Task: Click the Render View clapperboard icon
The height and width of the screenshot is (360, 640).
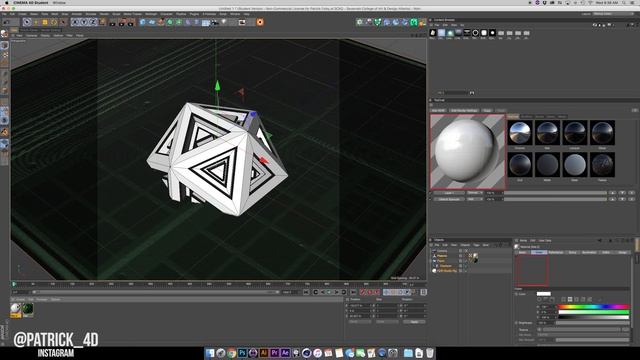Action: [112, 22]
